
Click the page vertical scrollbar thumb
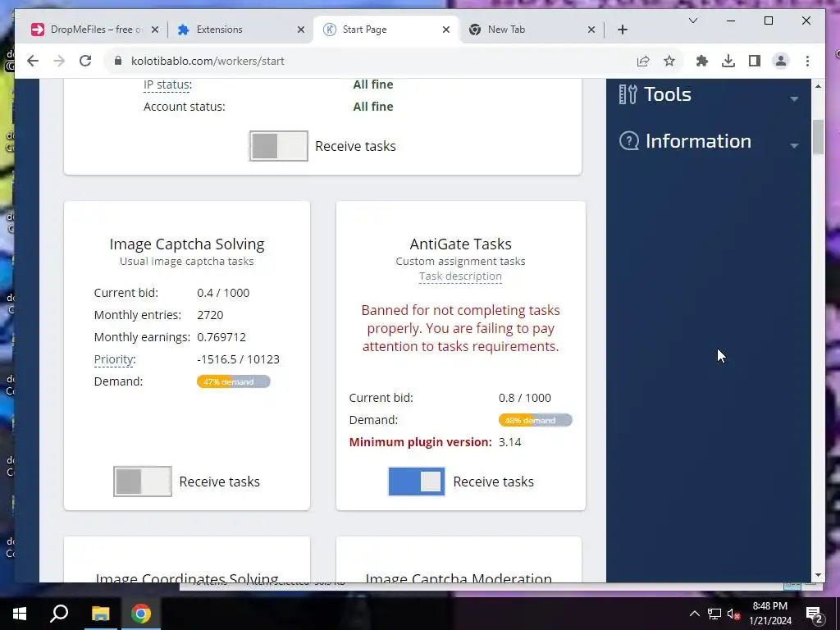pos(818,137)
